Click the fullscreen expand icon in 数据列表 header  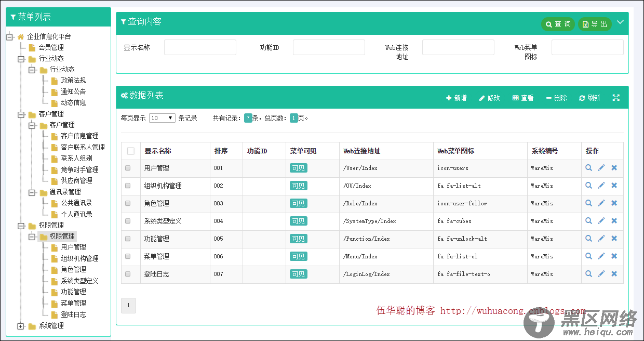click(x=616, y=98)
